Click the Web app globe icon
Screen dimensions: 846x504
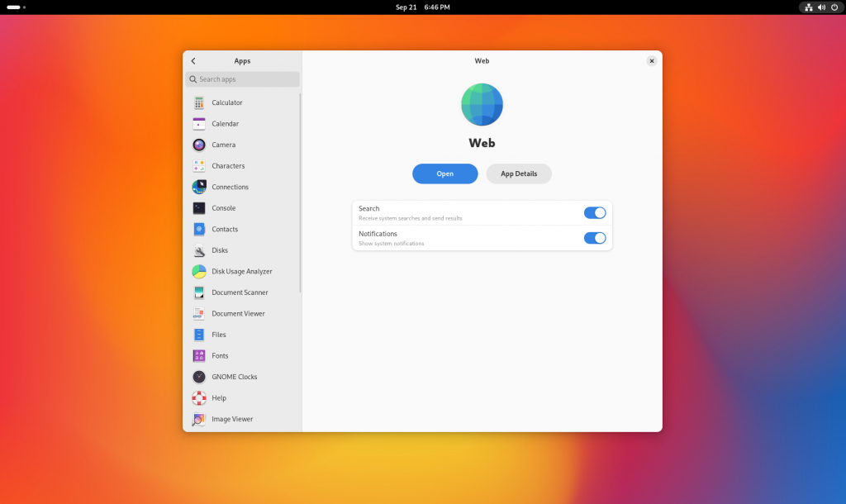482,104
